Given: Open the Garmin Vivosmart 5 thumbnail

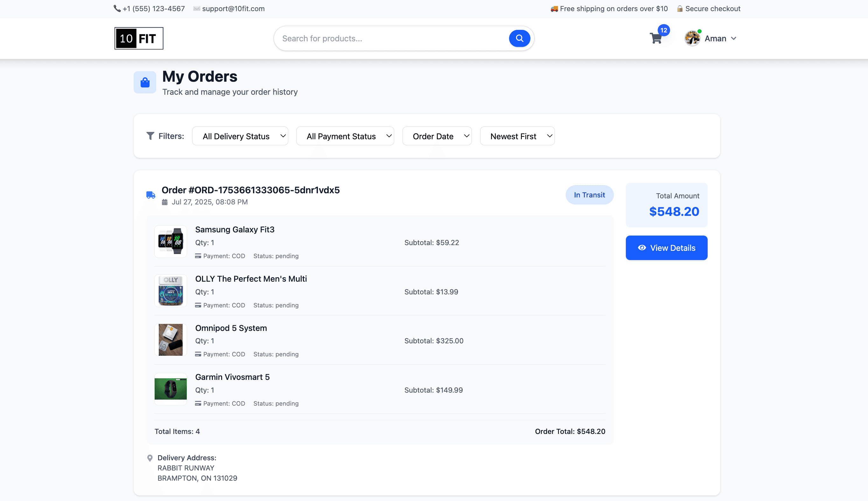Looking at the screenshot, I should coord(171,389).
